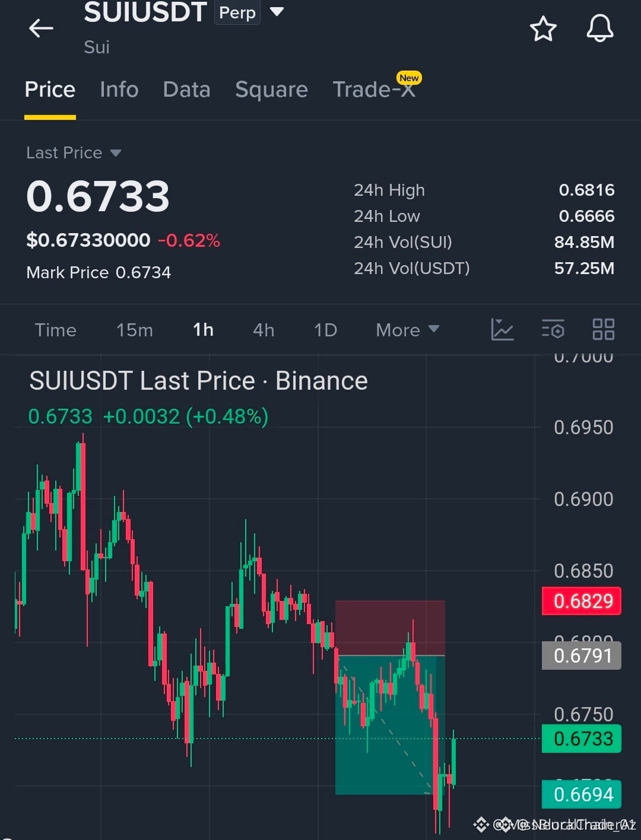Click the gray 0.6791 entry price label
641x840 pixels.
tap(582, 656)
